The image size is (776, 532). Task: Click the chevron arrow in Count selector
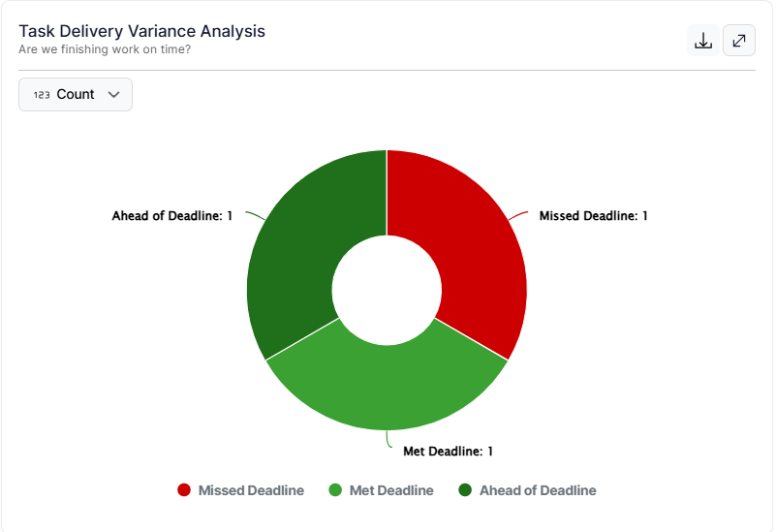tap(114, 95)
